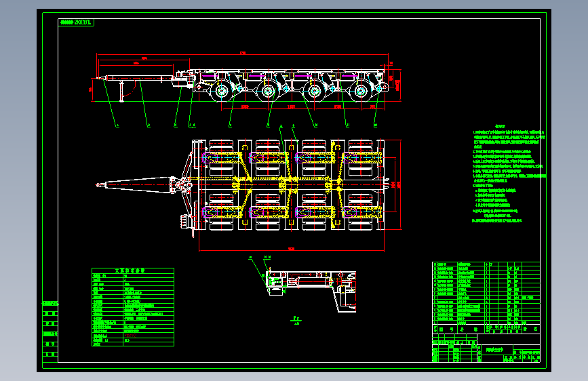Select the partial detail view at the bottom

(311, 291)
